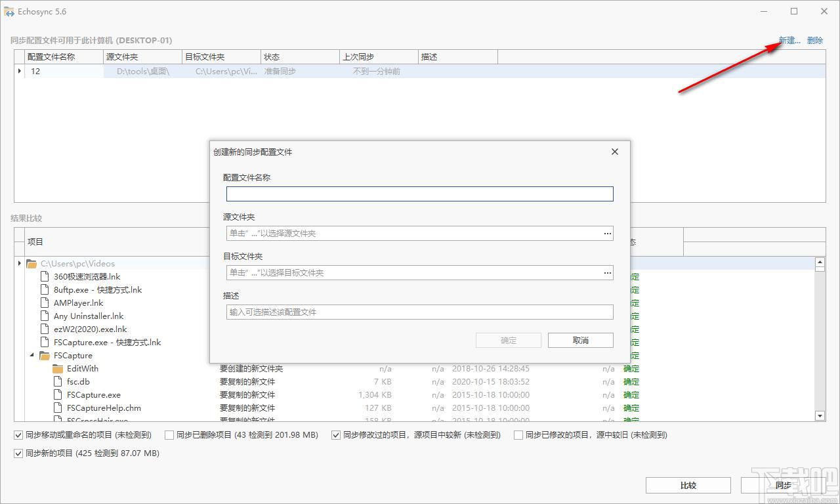Click the D:\tools\桌面\ source cell
Screen dimensions: 840x504
coord(143,71)
